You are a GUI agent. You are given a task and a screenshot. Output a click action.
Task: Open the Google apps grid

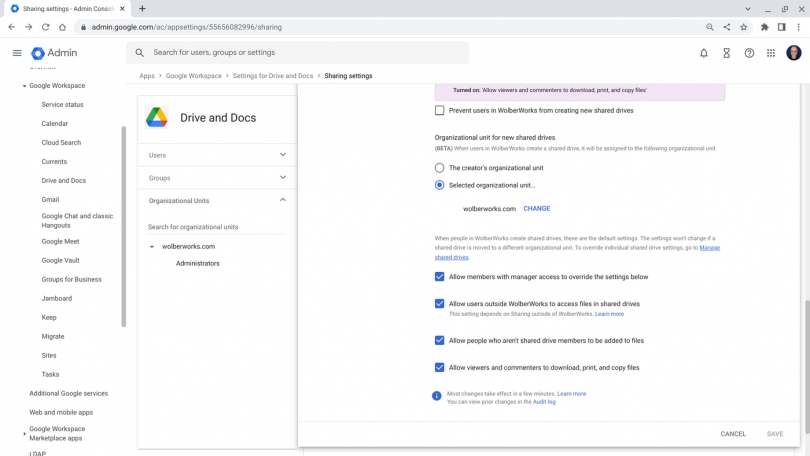pos(771,53)
